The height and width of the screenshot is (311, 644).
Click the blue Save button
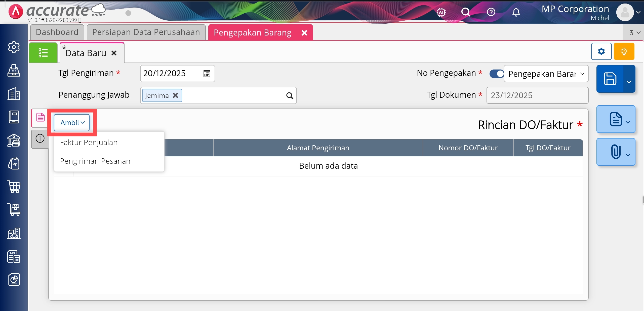click(x=610, y=79)
